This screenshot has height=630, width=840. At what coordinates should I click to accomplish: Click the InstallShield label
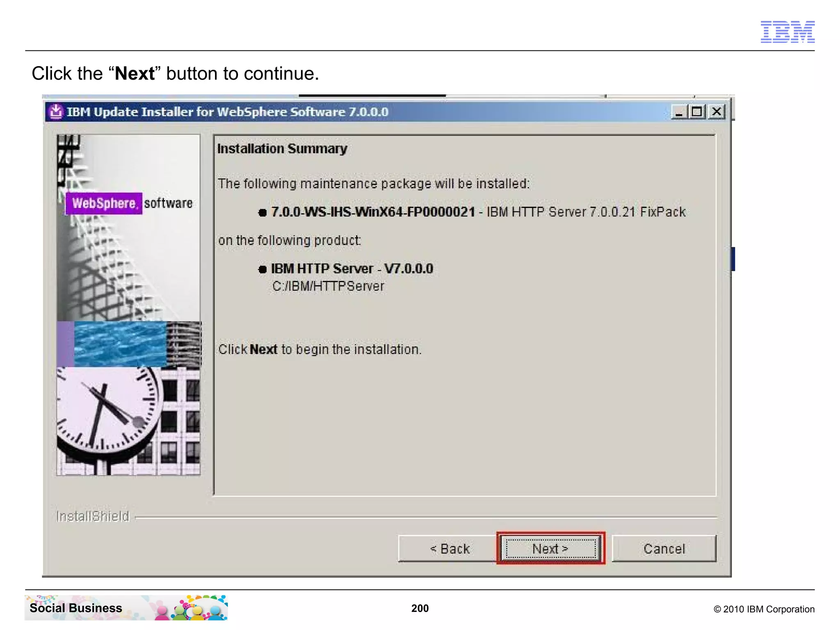pyautogui.click(x=93, y=516)
